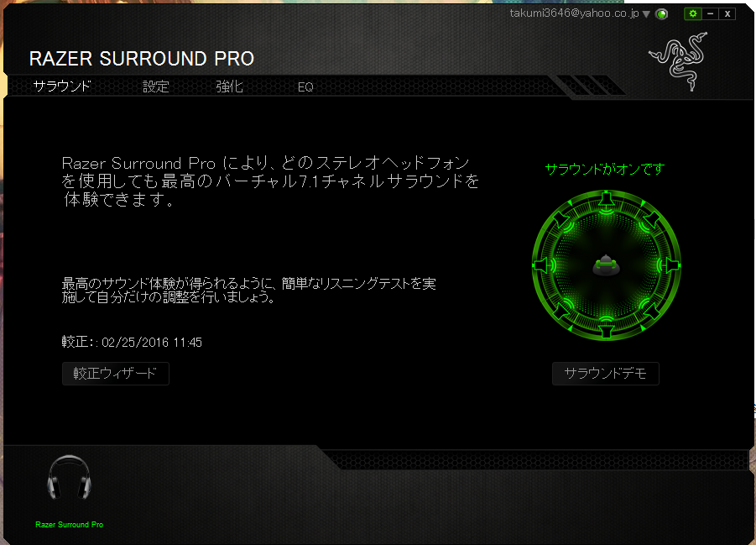756x545 pixels.
Task: Switch to the 設定 tab
Action: tap(156, 86)
